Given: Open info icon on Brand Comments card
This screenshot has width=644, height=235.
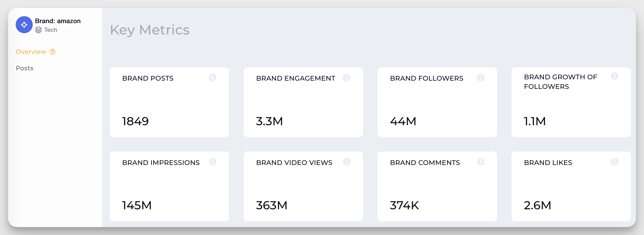Looking at the screenshot, I should (481, 162).
